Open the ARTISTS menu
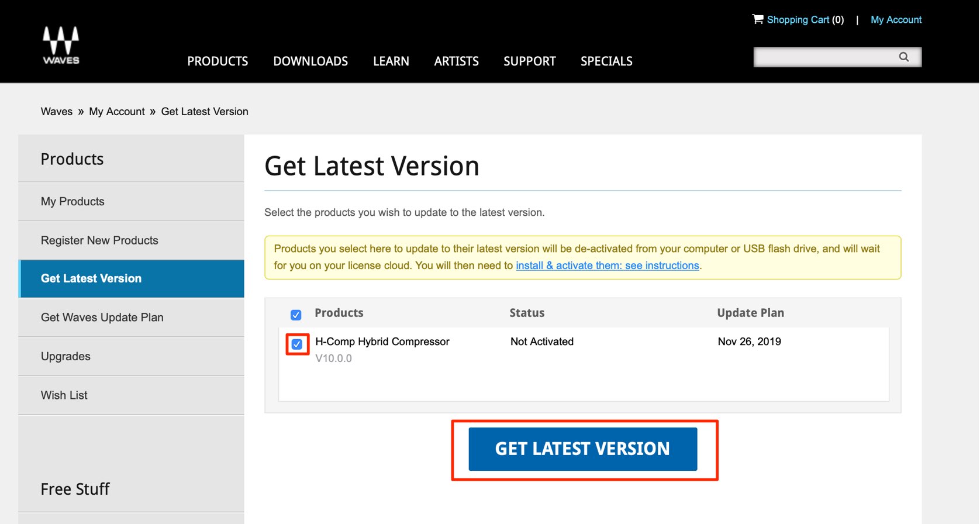The image size is (980, 524). coord(456,61)
